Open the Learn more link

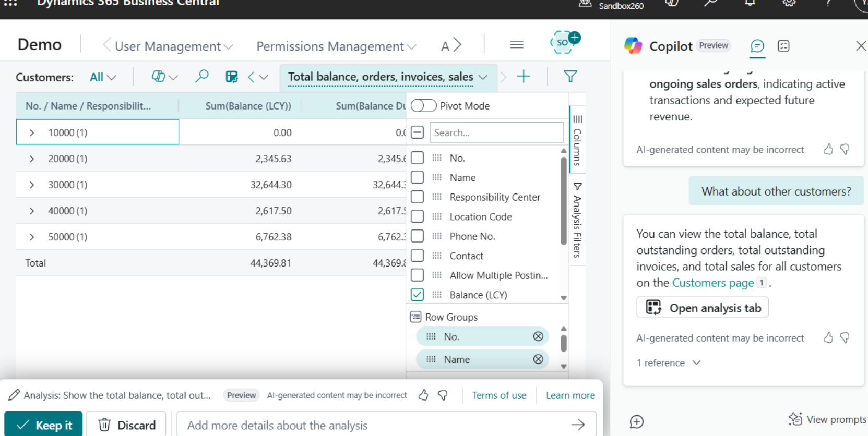coord(570,395)
